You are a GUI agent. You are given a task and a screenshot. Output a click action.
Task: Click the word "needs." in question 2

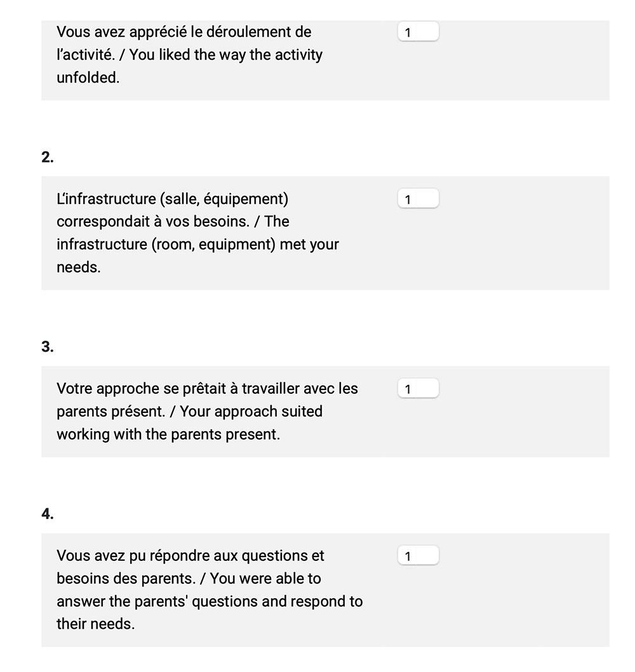click(x=79, y=267)
